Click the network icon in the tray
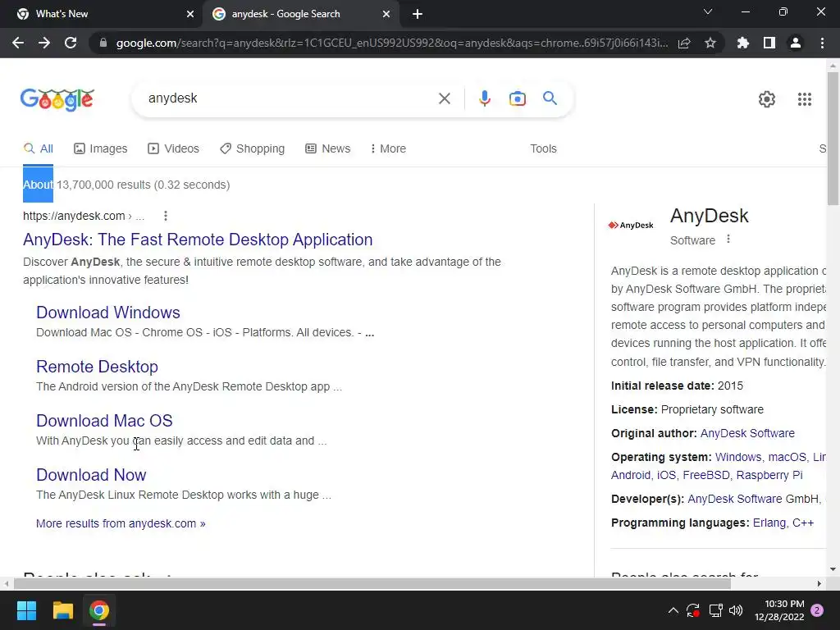The image size is (840, 630). (x=715, y=610)
